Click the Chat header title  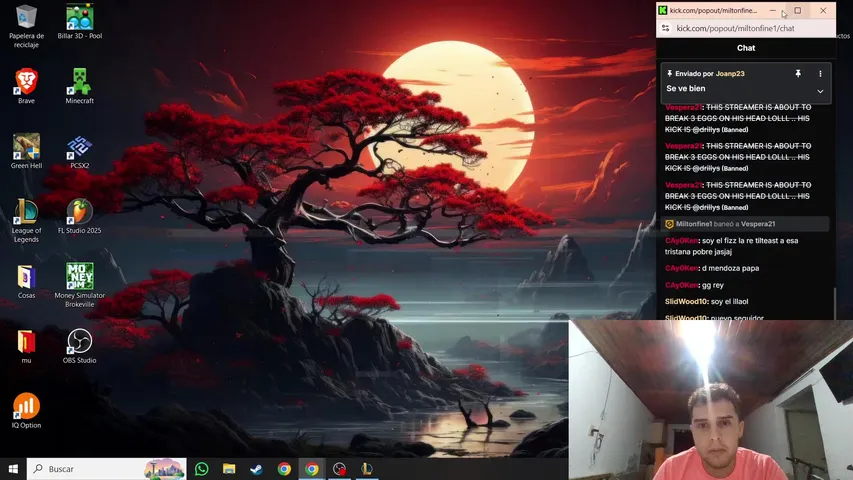click(x=746, y=48)
